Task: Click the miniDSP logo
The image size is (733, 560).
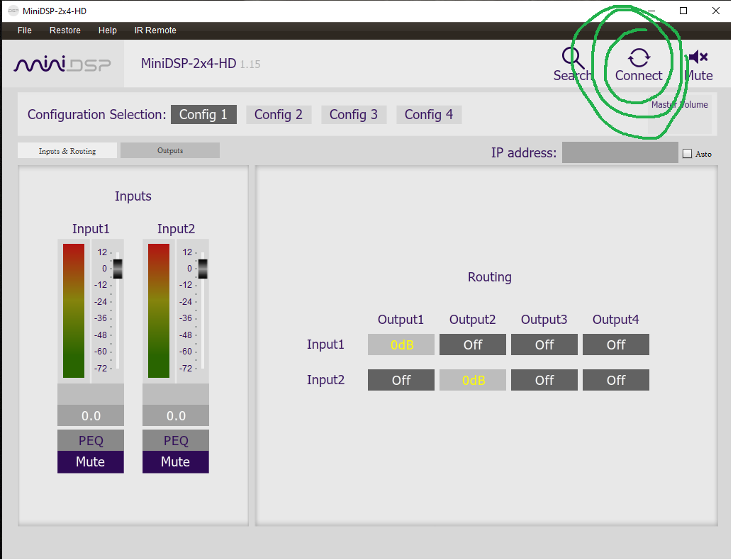Action: (62, 64)
